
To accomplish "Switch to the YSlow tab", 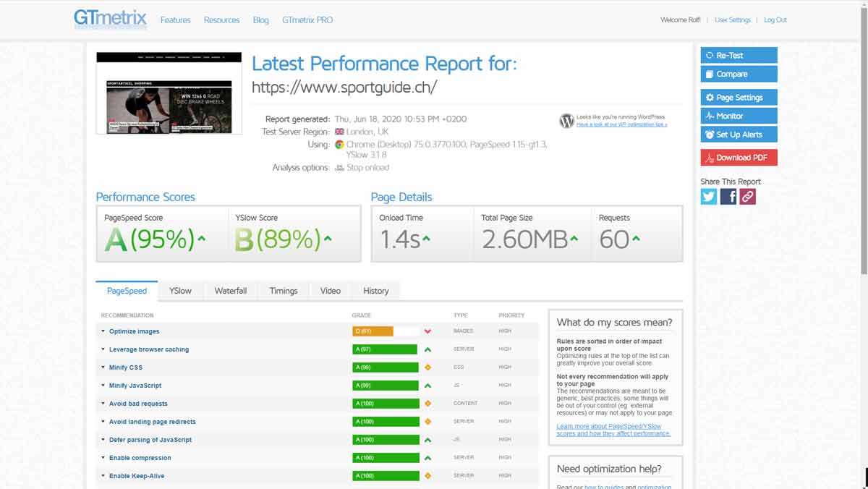I will [180, 291].
